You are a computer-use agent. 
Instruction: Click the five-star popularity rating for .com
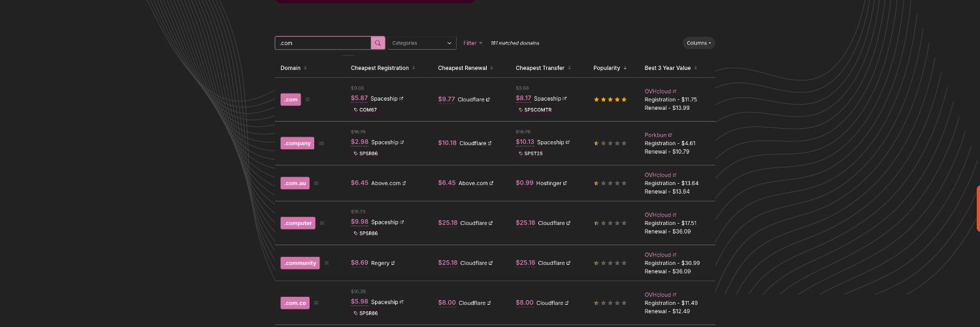tap(610, 99)
